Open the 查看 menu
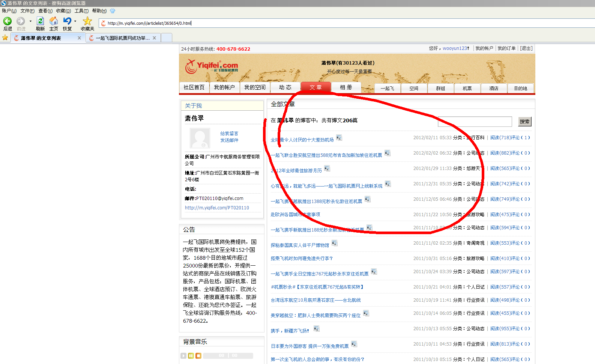The width and height of the screenshot is (595, 364). coord(45,11)
